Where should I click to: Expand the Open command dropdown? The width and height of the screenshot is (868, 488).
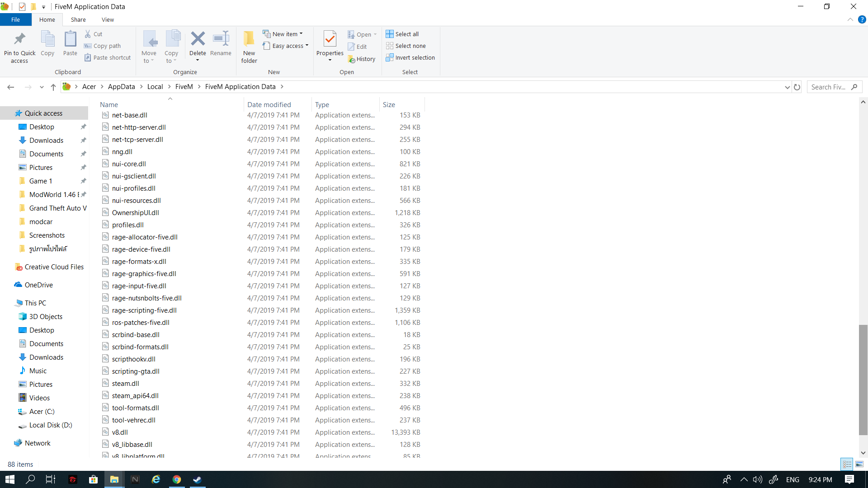click(375, 34)
